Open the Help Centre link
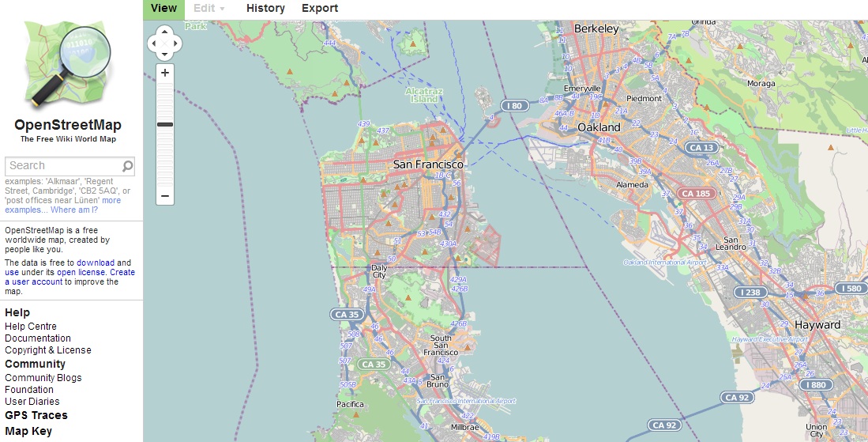Viewport: 868px width, 442px height. pos(31,327)
